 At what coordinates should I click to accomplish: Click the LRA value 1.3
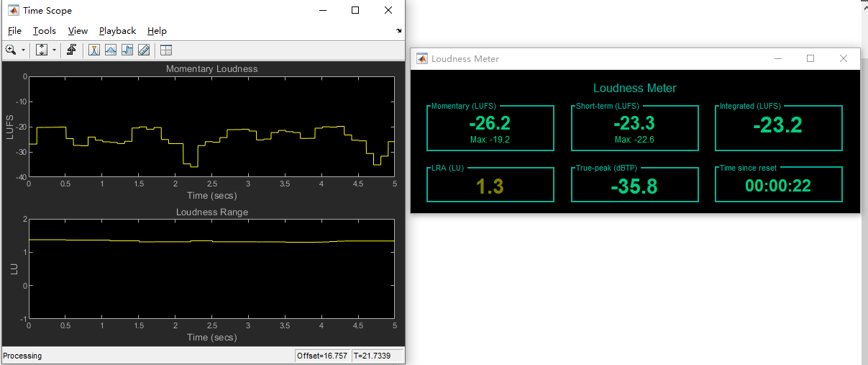(x=490, y=187)
